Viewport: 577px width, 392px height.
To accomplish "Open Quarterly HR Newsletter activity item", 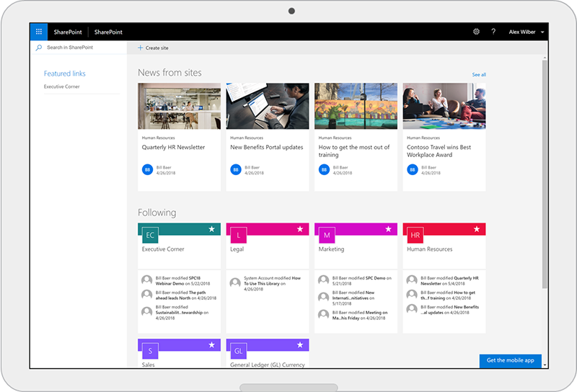I will (x=449, y=281).
